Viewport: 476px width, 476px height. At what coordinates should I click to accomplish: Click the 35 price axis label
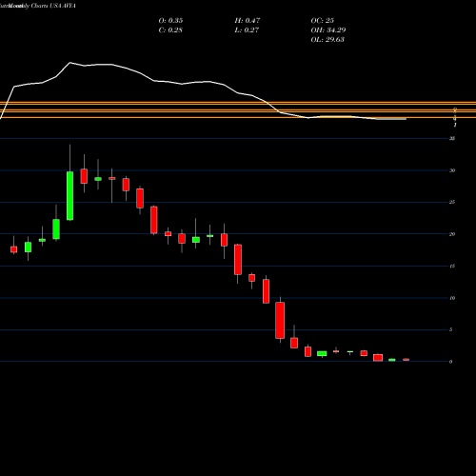point(452,139)
